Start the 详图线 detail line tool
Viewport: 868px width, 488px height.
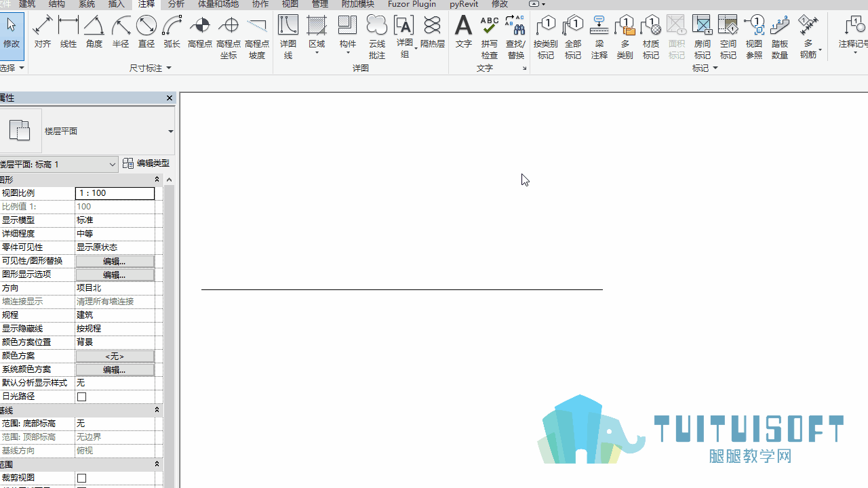point(288,37)
